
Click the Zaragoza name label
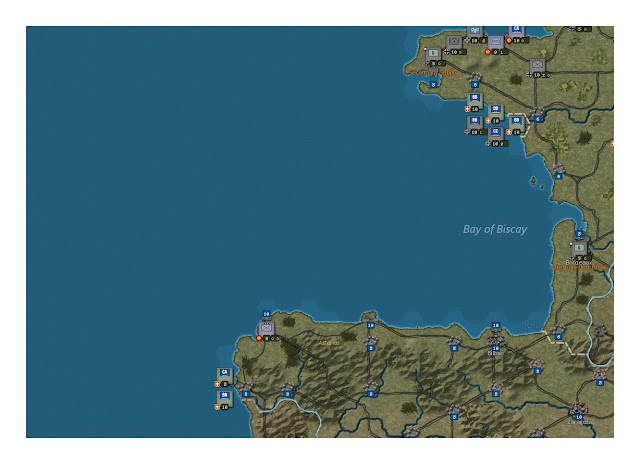(580, 422)
